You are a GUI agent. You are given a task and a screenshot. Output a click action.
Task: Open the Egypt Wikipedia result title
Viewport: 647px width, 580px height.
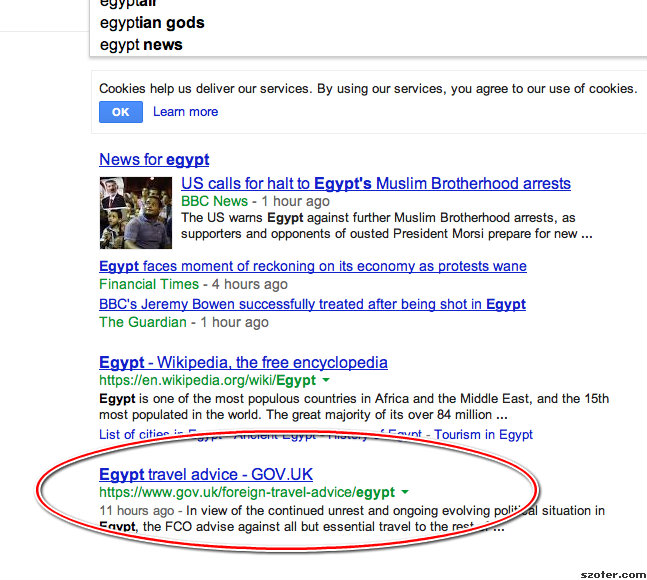coord(243,363)
